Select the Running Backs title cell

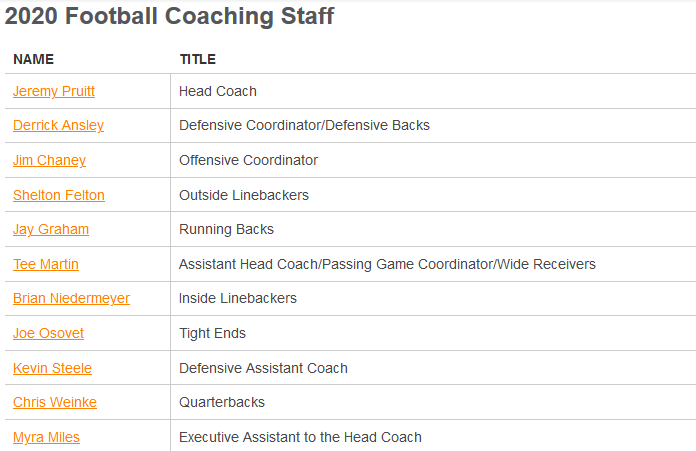coord(226,229)
